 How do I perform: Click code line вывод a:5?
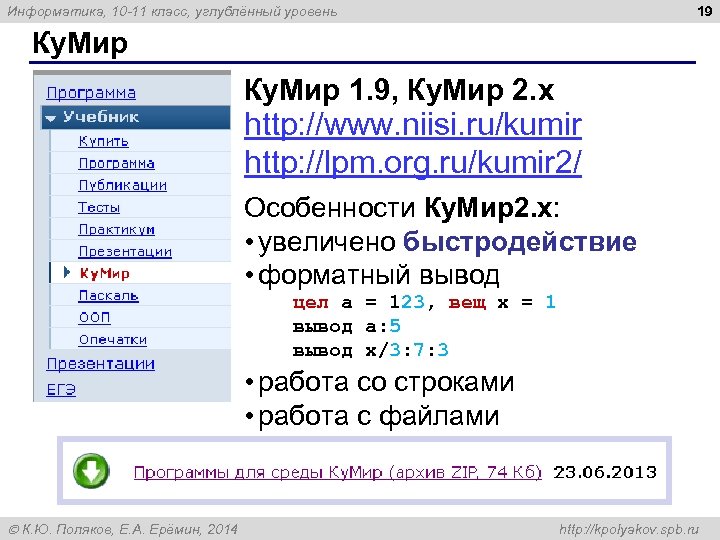coord(347,326)
